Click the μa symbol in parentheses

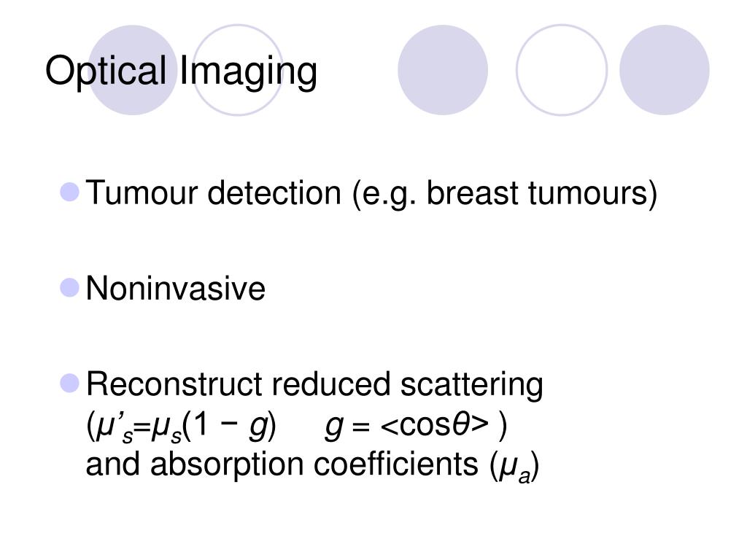(515, 467)
